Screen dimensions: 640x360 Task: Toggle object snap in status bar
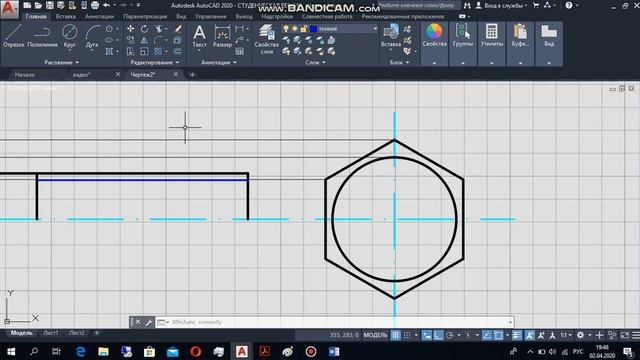(x=498, y=335)
